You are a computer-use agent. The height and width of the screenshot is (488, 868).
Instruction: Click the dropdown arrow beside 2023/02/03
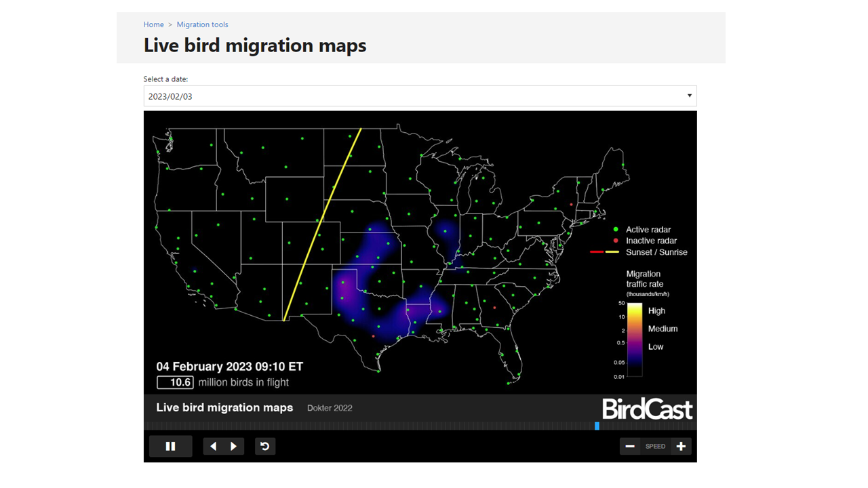click(x=689, y=96)
